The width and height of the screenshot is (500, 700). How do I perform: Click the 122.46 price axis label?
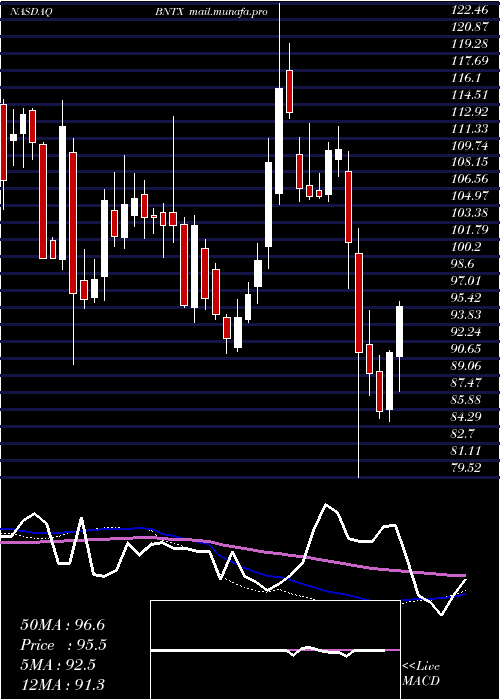[x=468, y=10]
